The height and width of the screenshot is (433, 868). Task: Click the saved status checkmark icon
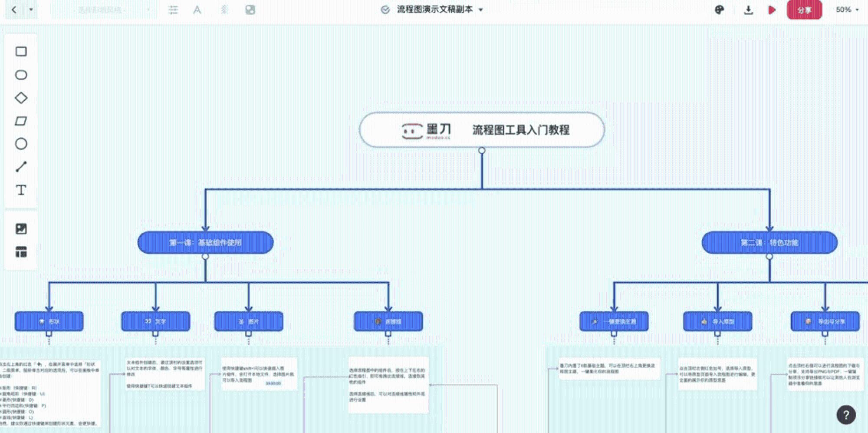coord(385,10)
